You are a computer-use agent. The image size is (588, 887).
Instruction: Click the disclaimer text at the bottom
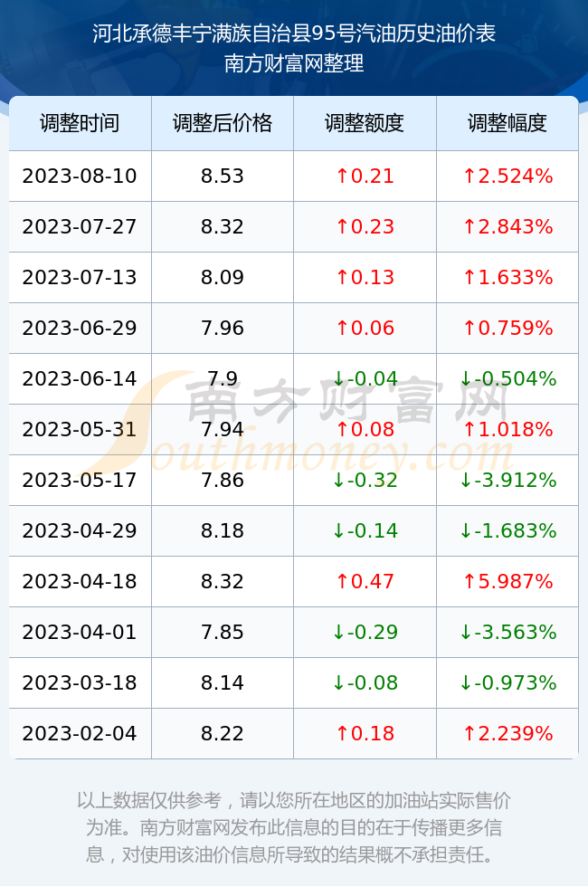(294, 827)
